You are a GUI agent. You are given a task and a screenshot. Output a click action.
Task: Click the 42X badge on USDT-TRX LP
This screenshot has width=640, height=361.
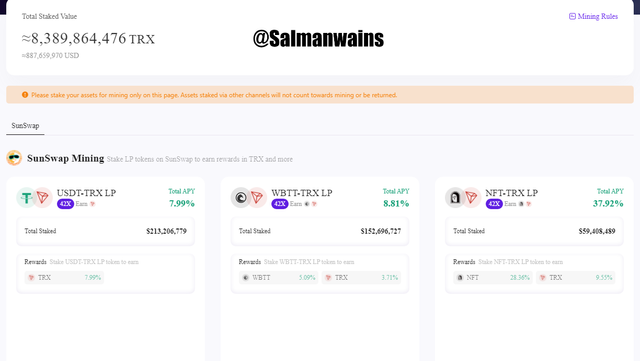click(x=65, y=204)
